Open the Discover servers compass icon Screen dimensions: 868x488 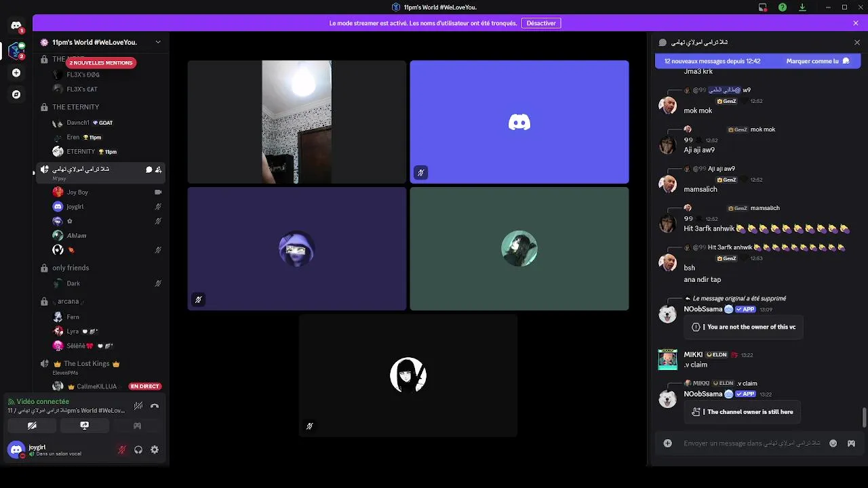16,94
